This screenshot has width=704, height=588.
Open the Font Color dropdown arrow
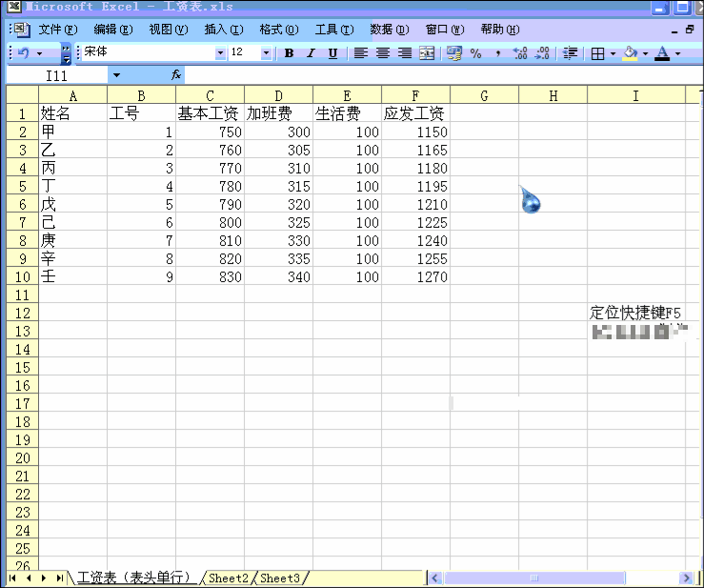pos(677,53)
